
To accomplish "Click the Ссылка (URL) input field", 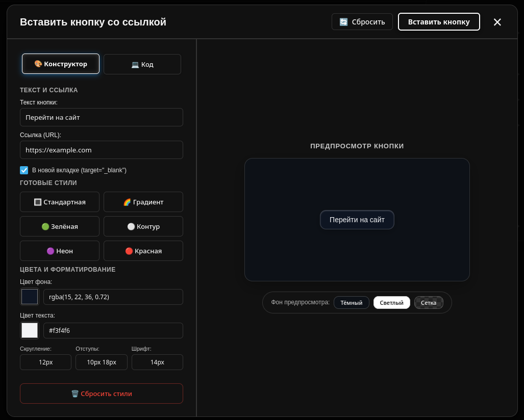I will [101, 150].
